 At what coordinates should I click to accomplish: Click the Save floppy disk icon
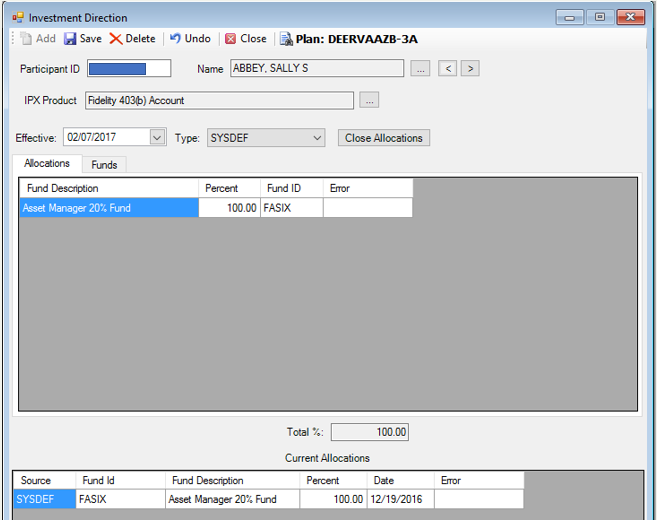click(x=70, y=39)
